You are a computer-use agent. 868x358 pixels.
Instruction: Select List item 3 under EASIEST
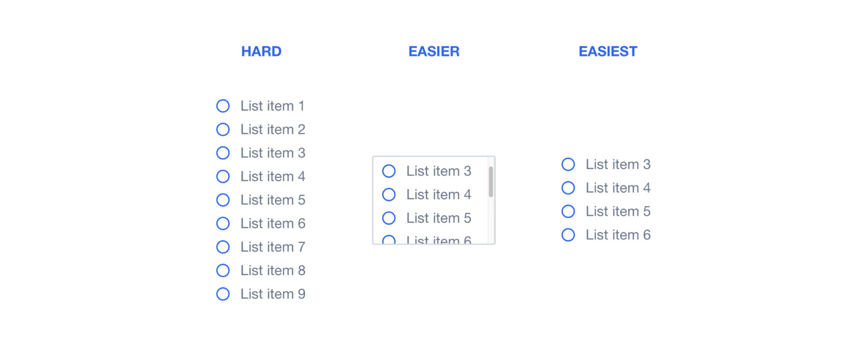coord(568,164)
